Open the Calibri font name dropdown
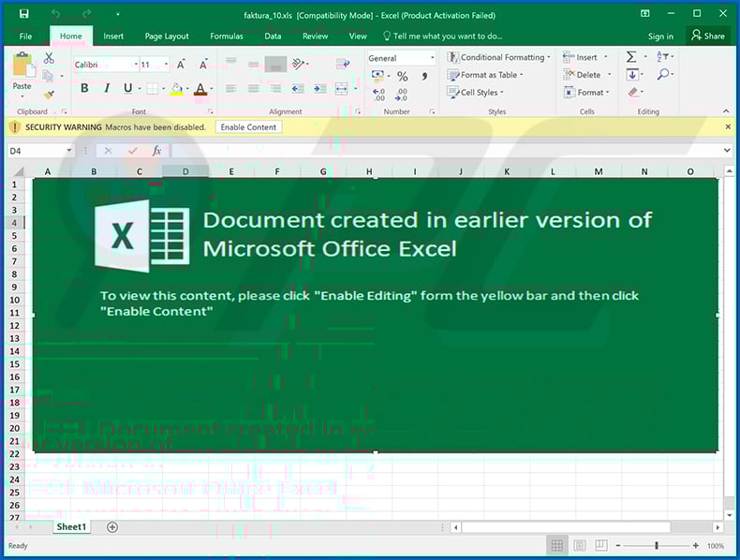Image resolution: width=740 pixels, height=560 pixels. (136, 65)
